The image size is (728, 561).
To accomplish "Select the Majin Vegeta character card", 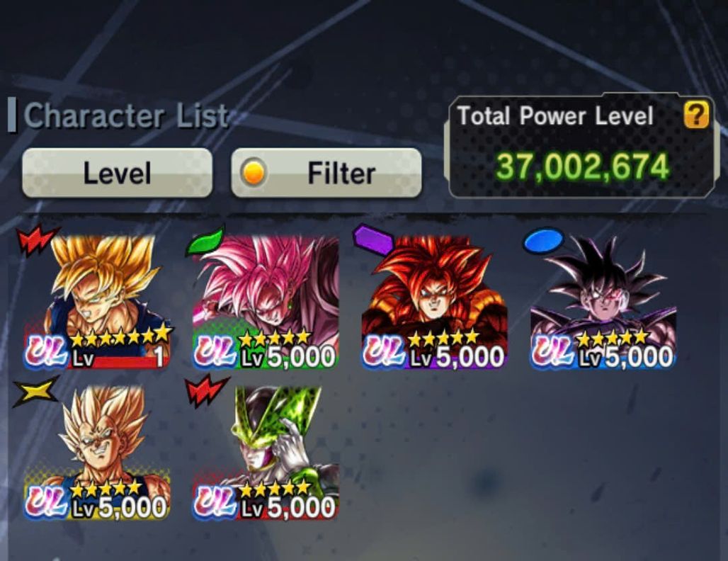I will click(98, 452).
